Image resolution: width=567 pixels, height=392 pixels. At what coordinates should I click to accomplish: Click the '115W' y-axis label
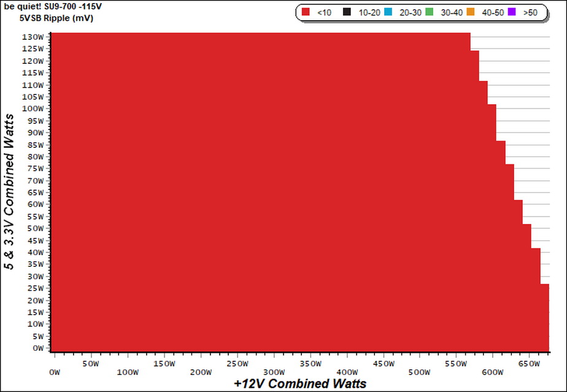pyautogui.click(x=33, y=72)
